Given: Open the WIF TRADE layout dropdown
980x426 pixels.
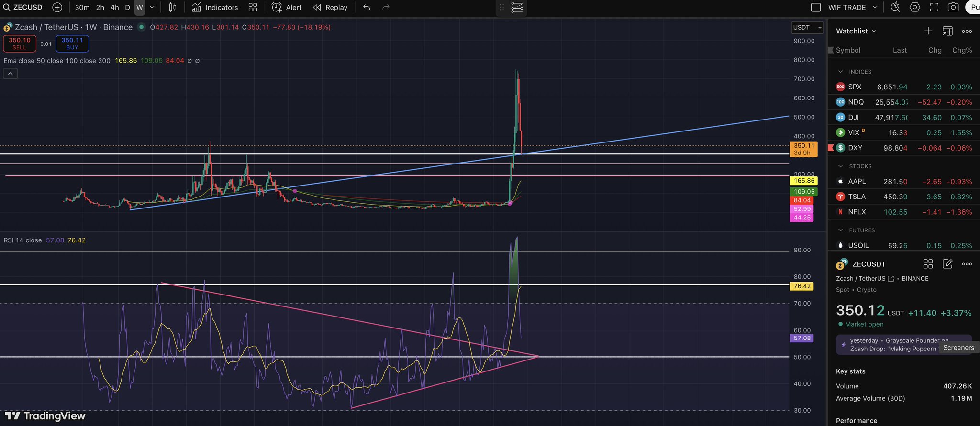Looking at the screenshot, I should tap(875, 8).
